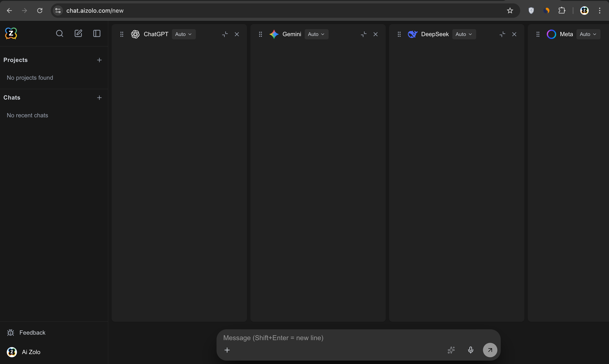The width and height of the screenshot is (609, 364).
Task: Open DeepSeek's Auto model dropdown
Action: (x=464, y=34)
